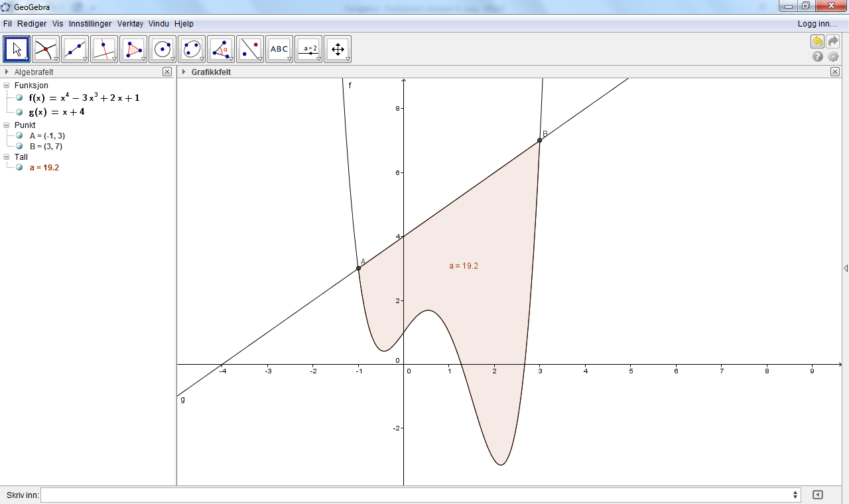Open the input bar history dropdown
The width and height of the screenshot is (849, 504).
pos(795,495)
